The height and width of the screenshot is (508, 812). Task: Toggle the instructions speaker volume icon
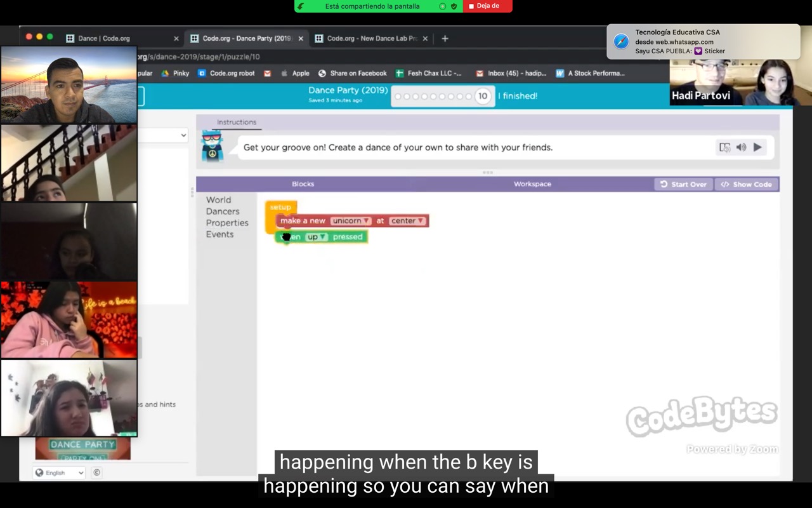[742, 147]
